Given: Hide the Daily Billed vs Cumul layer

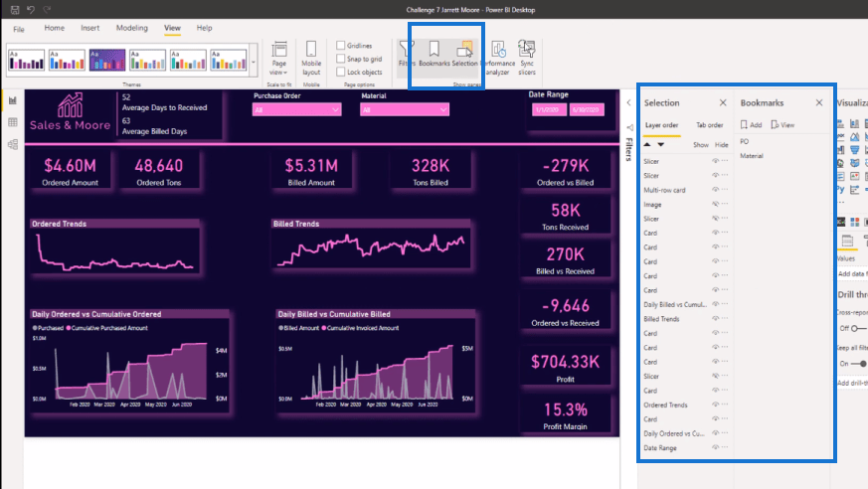Looking at the screenshot, I should coord(715,304).
